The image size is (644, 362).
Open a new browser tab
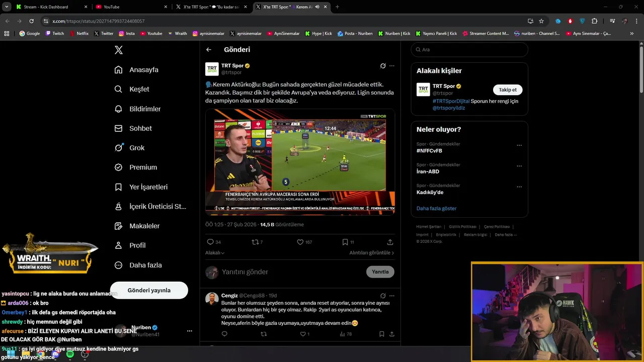[337, 7]
